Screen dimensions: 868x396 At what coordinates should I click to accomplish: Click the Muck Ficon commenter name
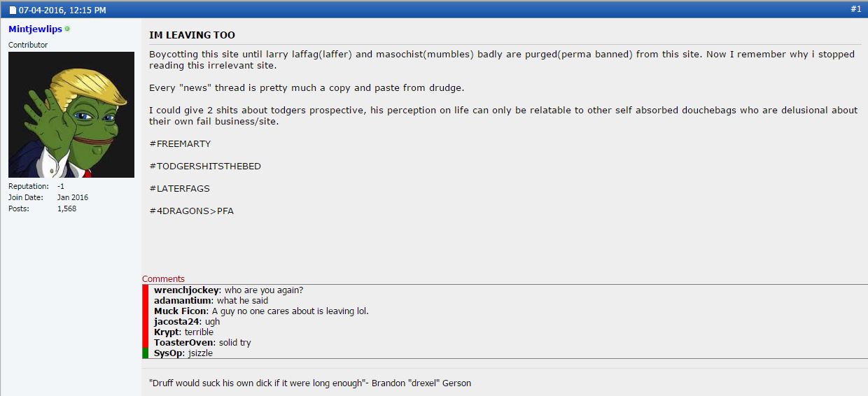[181, 311]
